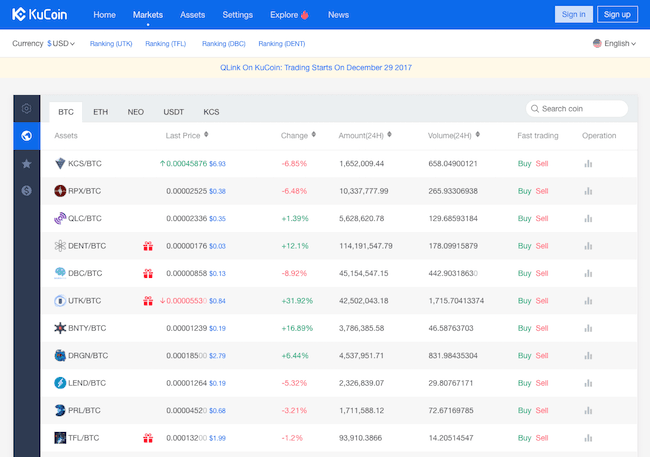Open the USD currency dropdown
Screen dimensions: 650x457
61,44
